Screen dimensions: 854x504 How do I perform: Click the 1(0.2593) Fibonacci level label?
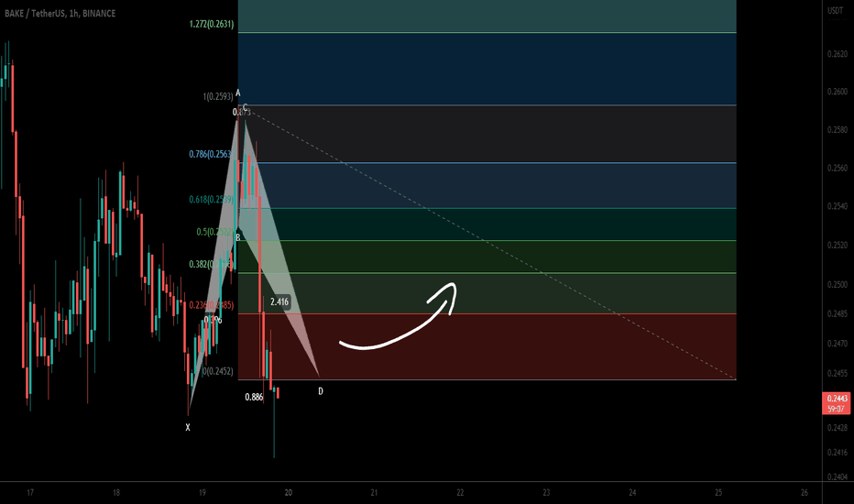pyautogui.click(x=218, y=96)
